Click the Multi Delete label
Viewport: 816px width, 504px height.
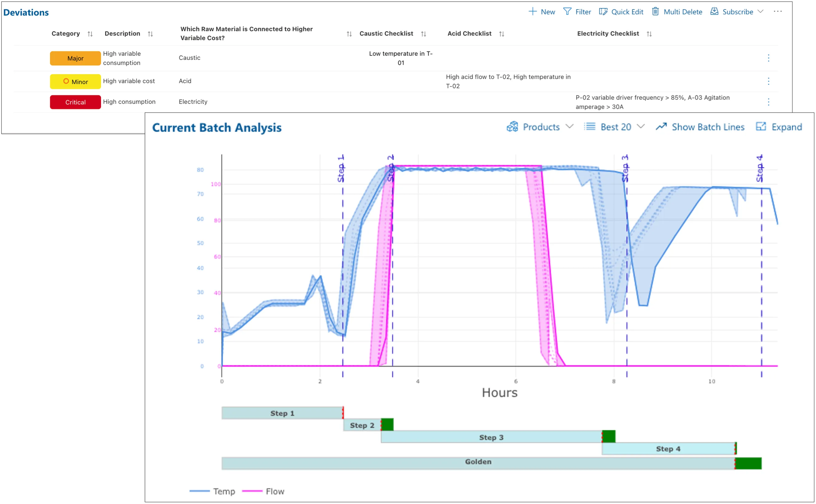click(x=683, y=12)
